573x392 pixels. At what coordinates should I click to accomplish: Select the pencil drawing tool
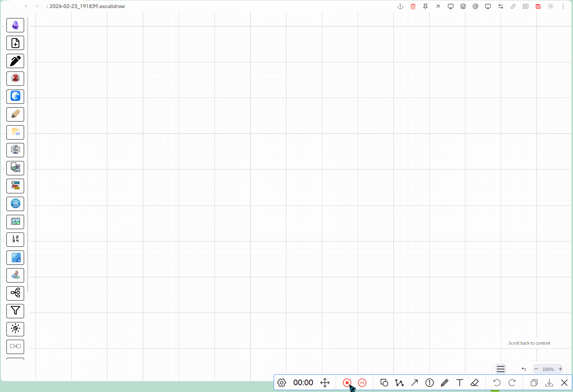coord(445,383)
